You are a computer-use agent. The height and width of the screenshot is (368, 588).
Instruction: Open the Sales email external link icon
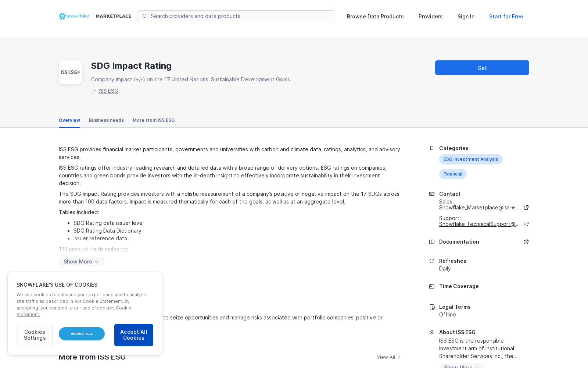click(x=526, y=208)
